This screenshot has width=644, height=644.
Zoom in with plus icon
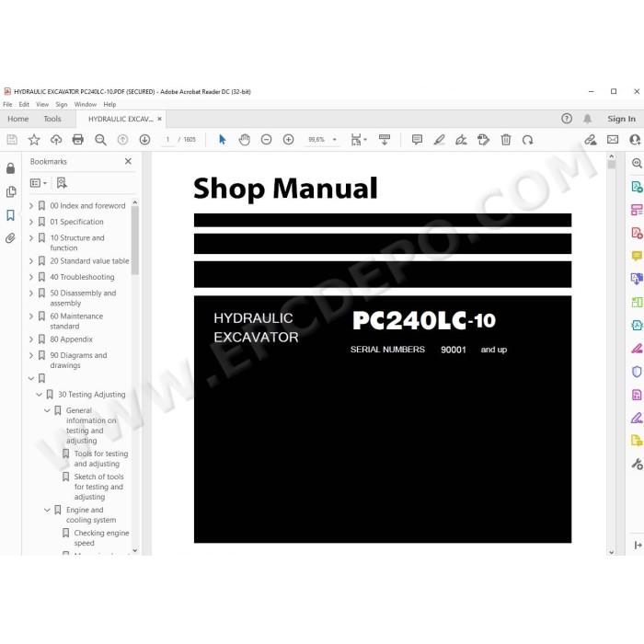288,140
